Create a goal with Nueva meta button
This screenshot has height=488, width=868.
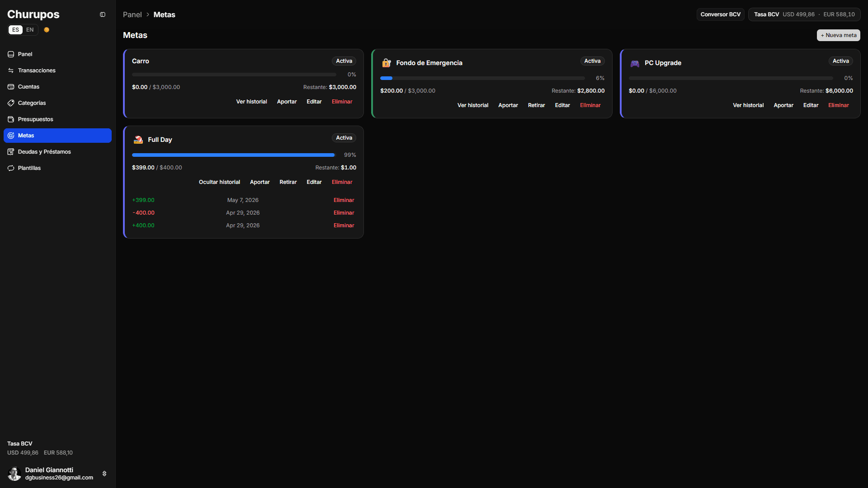838,35
